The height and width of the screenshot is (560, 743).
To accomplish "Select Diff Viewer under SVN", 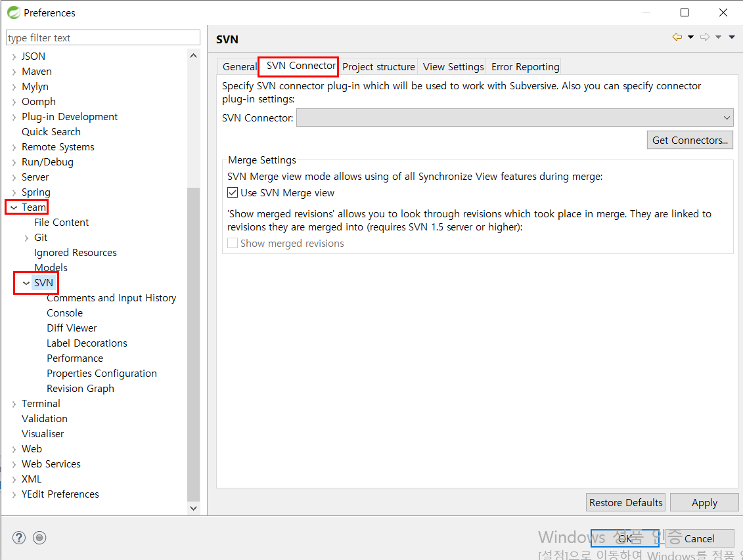I will [x=72, y=328].
